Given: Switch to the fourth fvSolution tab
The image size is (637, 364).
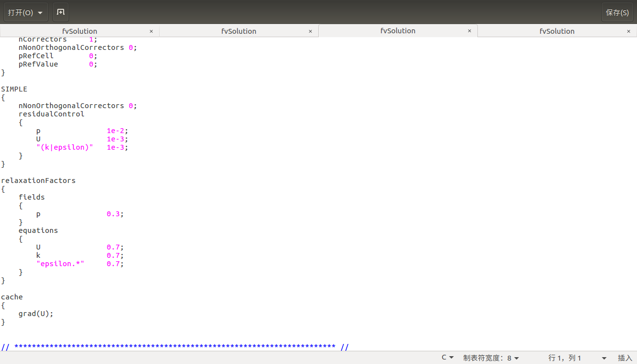Looking at the screenshot, I should (557, 31).
